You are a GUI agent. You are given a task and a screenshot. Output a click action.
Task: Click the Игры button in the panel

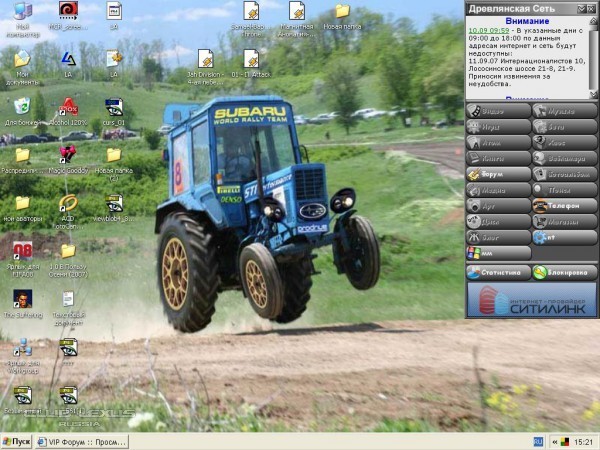point(498,127)
